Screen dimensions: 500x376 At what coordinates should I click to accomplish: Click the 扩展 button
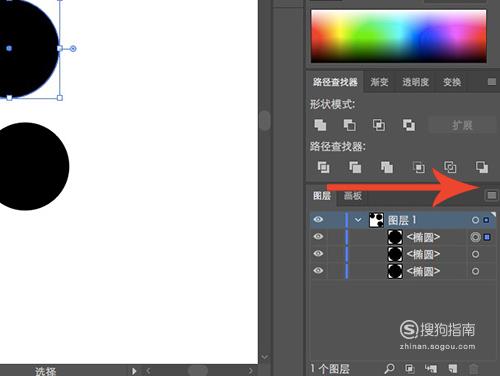(x=462, y=125)
